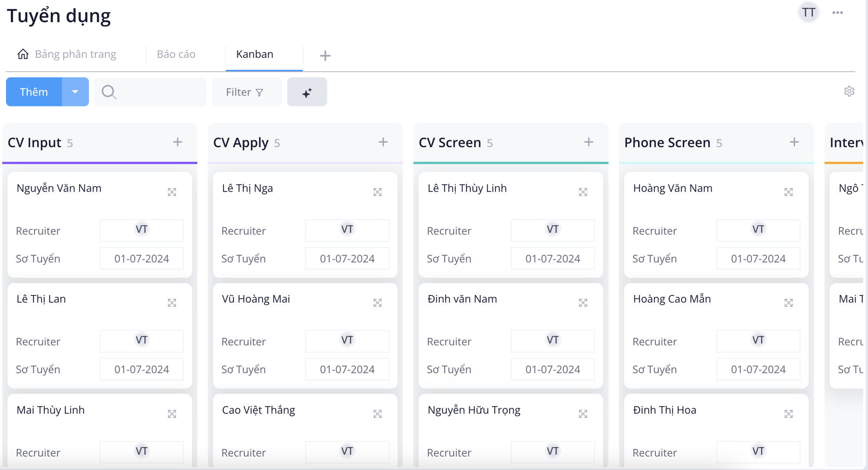Open the Kanban settings gear

[849, 91]
